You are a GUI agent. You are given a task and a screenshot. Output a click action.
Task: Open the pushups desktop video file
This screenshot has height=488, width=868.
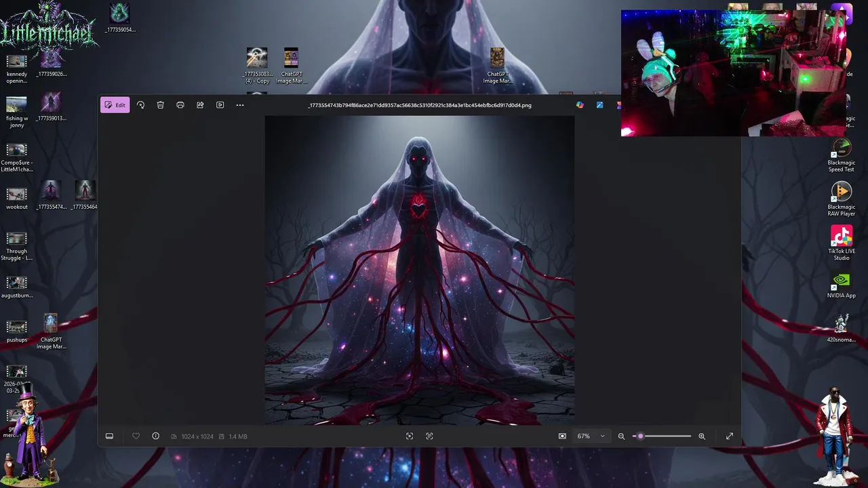coord(16,330)
